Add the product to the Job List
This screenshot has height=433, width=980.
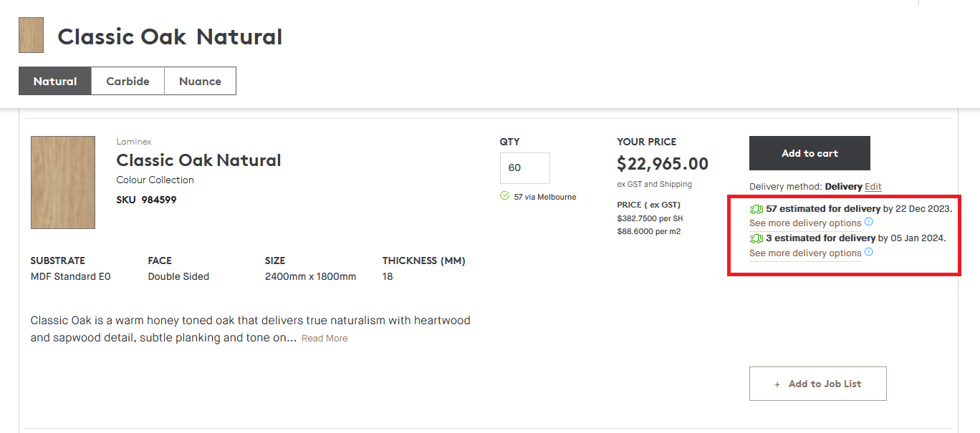point(817,384)
